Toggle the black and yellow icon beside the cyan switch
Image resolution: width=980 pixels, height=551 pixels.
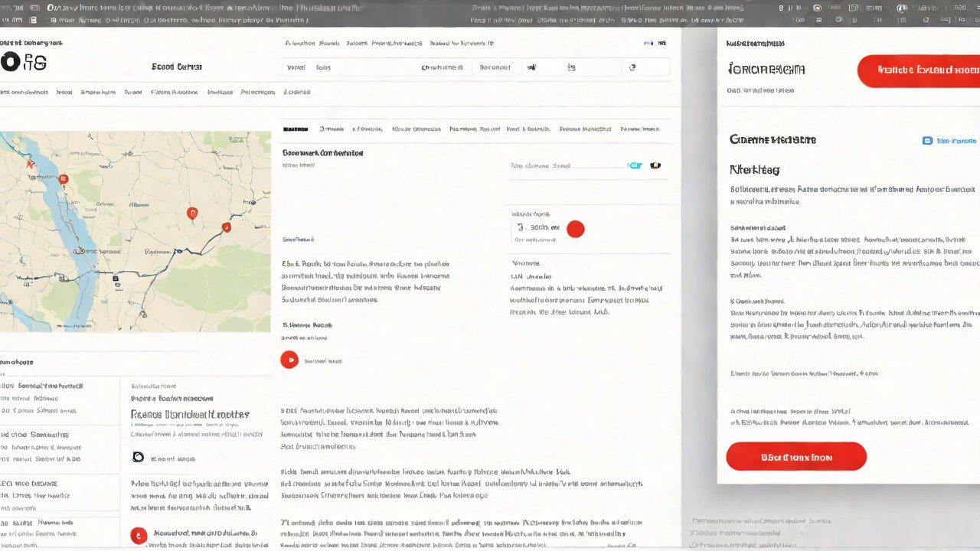coord(655,165)
